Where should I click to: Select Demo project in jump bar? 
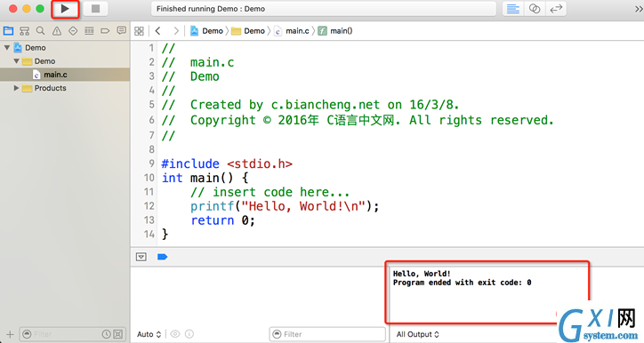click(206, 31)
